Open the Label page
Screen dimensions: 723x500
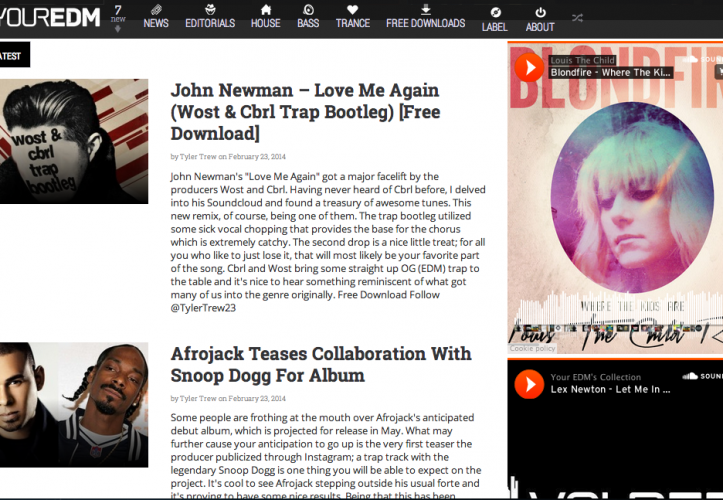pyautogui.click(x=494, y=20)
